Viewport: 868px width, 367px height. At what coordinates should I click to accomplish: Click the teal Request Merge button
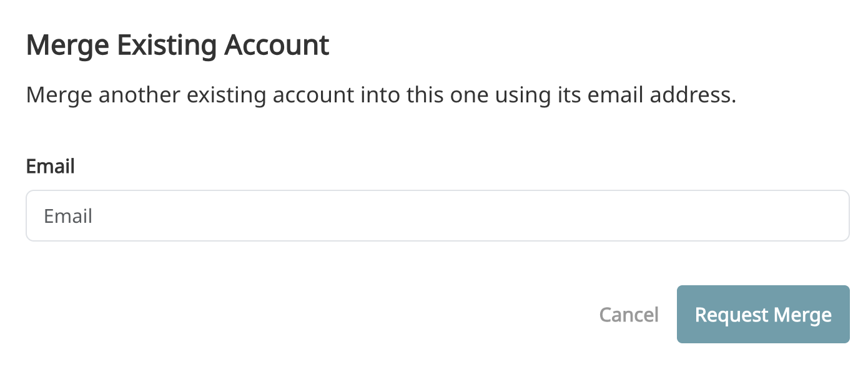pos(762,315)
